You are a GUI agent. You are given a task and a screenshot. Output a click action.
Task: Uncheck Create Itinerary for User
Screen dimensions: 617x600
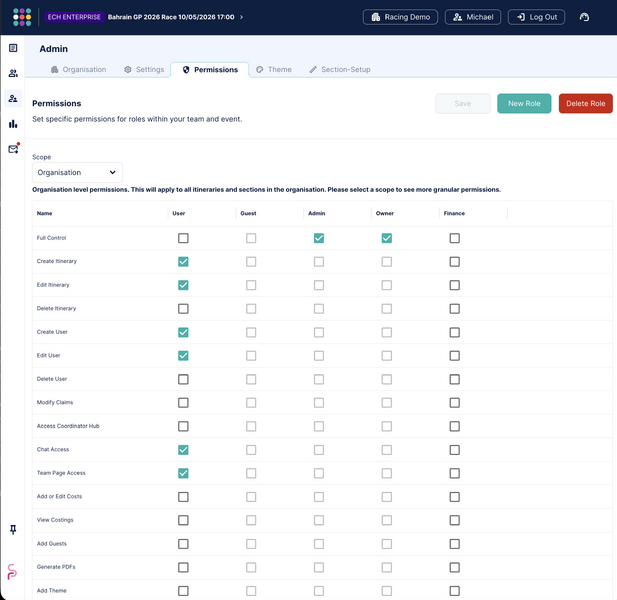coord(183,262)
